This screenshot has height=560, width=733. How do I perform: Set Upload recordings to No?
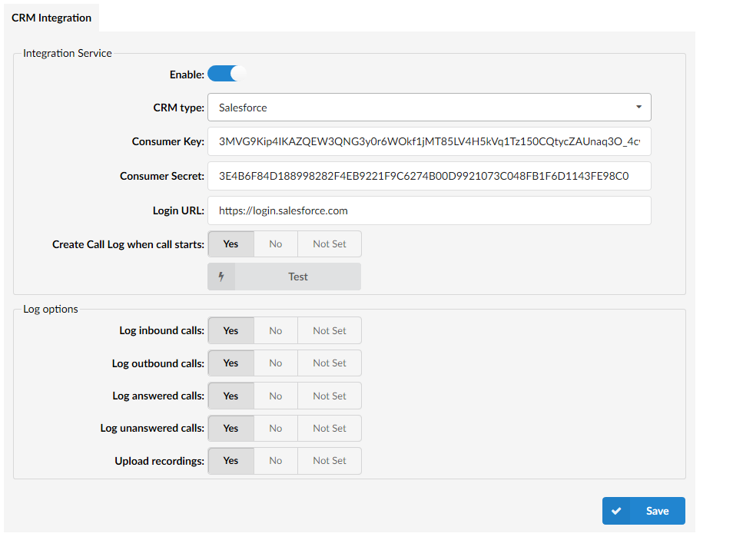point(275,461)
